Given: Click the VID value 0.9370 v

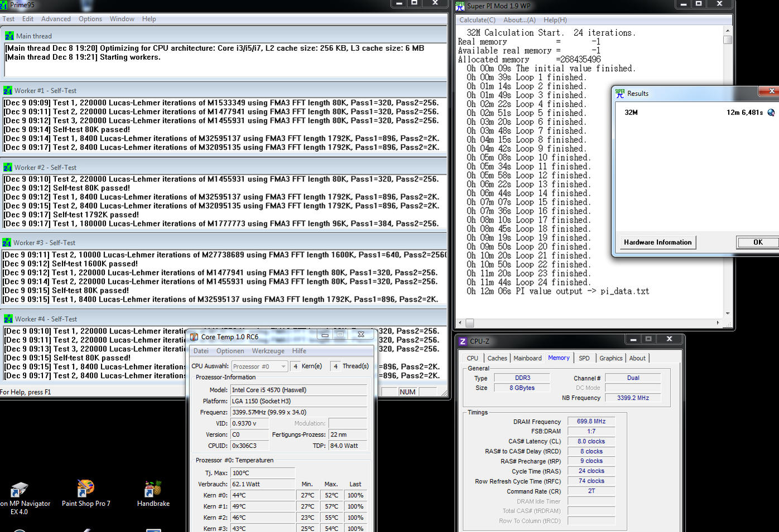Looking at the screenshot, I should (249, 423).
